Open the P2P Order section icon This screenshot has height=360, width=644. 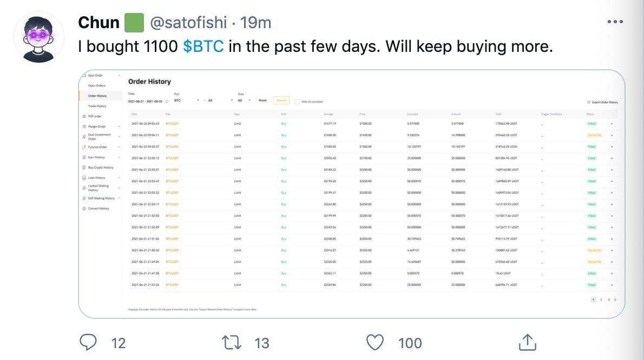(84, 116)
